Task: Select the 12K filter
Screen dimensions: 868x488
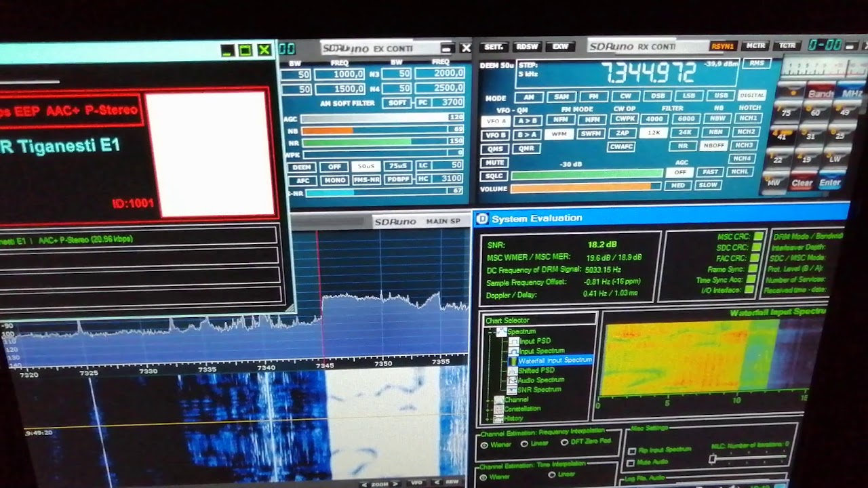Action: (x=654, y=133)
